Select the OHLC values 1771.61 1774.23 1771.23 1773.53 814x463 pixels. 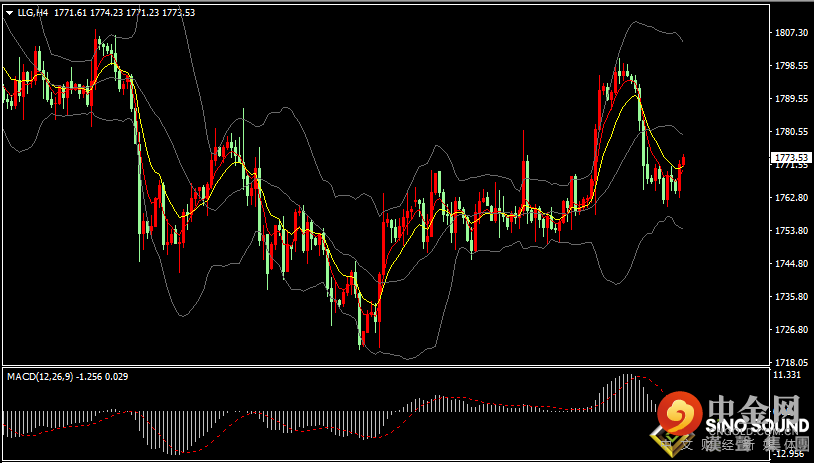[125, 13]
